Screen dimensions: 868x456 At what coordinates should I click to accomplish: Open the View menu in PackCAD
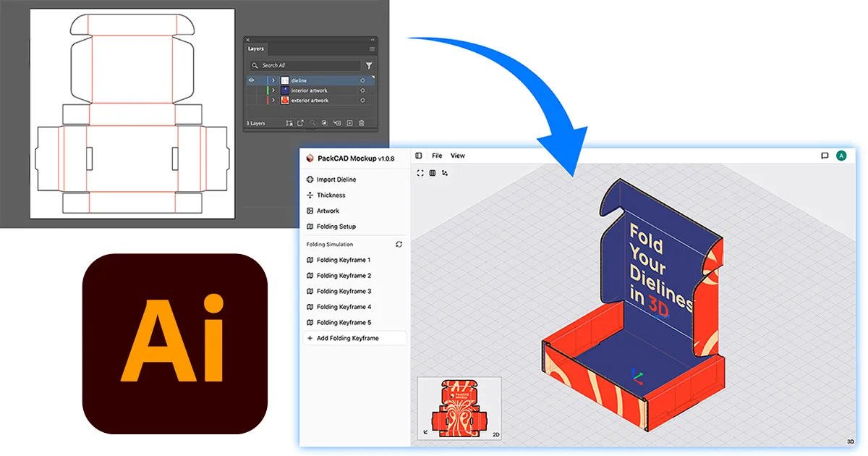click(x=458, y=156)
